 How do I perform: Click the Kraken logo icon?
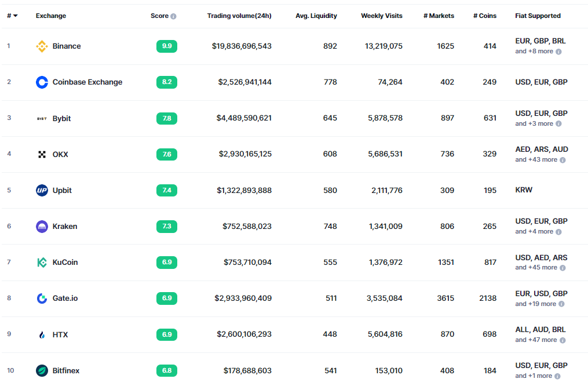[42, 227]
